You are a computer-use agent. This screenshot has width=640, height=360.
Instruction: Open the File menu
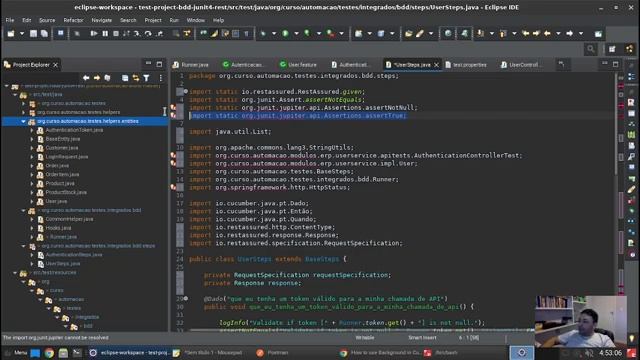point(10,20)
